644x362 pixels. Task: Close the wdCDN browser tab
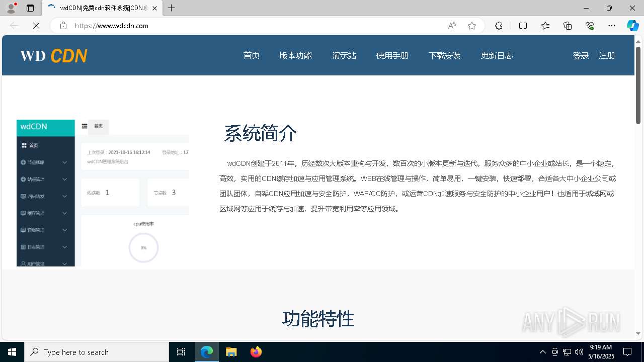[154, 8]
